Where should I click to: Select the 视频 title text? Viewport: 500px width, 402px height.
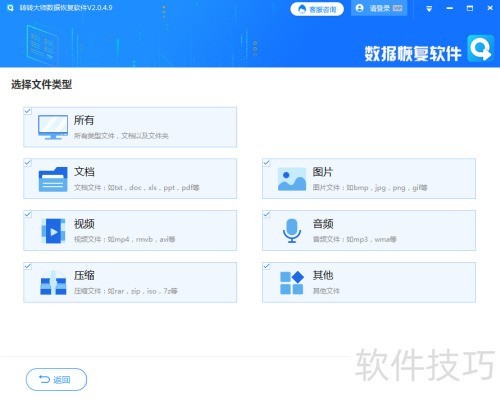pyautogui.click(x=84, y=223)
